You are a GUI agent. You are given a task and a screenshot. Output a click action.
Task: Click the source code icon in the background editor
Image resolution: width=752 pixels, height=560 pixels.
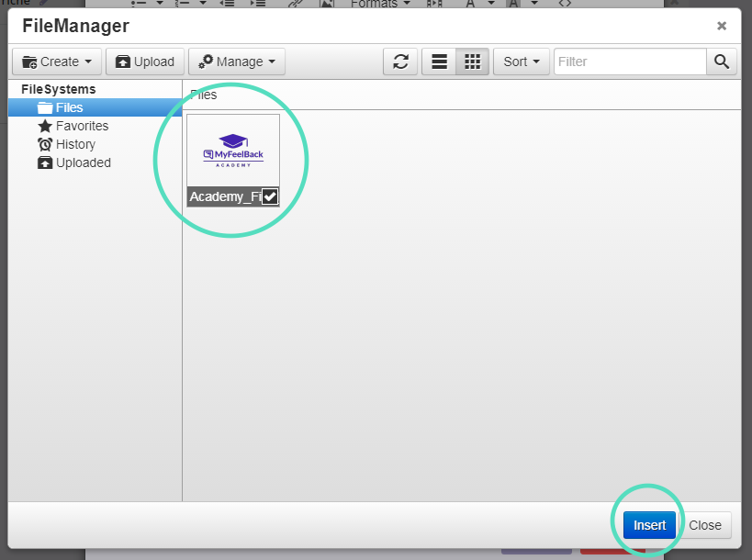click(565, 4)
